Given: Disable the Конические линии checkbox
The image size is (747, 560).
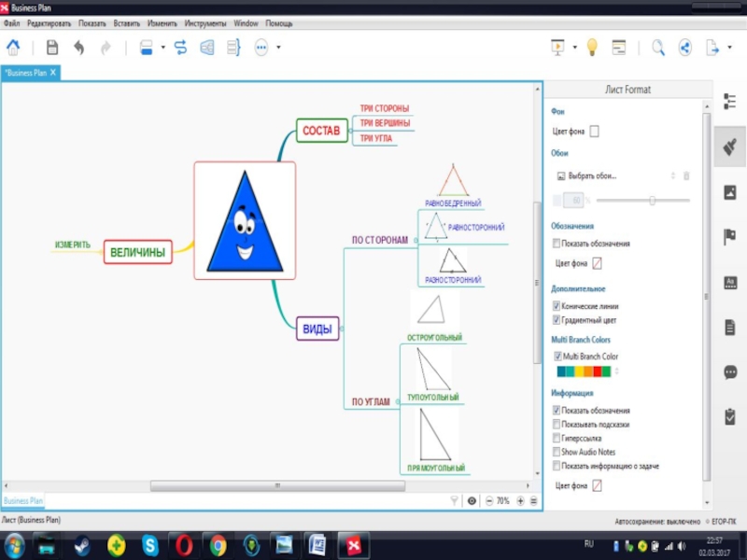Looking at the screenshot, I should click(x=557, y=306).
